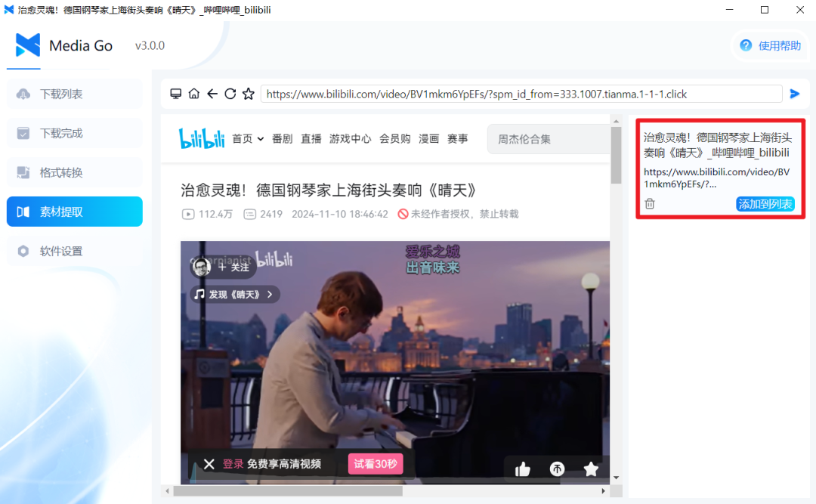Switch to the 格式转换 tab
Viewport: 816px width, 504px height.
[x=74, y=172]
